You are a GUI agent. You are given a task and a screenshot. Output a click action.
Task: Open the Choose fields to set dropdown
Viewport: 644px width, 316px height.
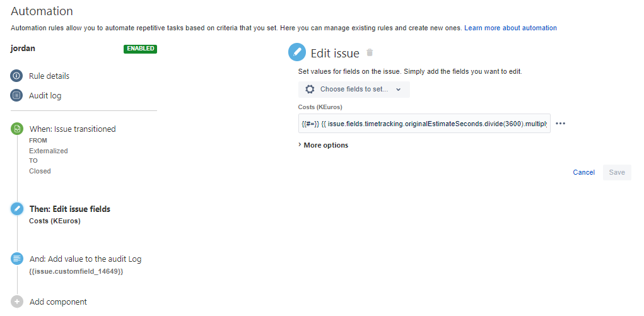pyautogui.click(x=354, y=89)
